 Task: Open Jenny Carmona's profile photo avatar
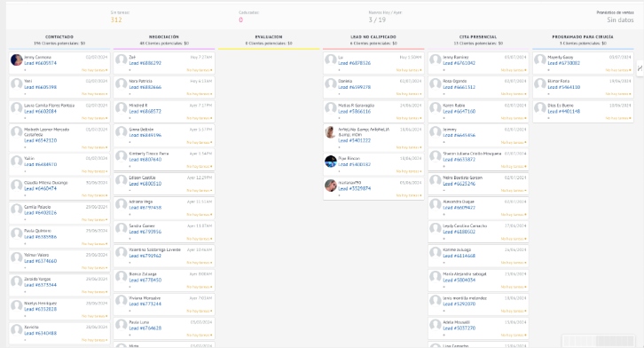(x=17, y=60)
